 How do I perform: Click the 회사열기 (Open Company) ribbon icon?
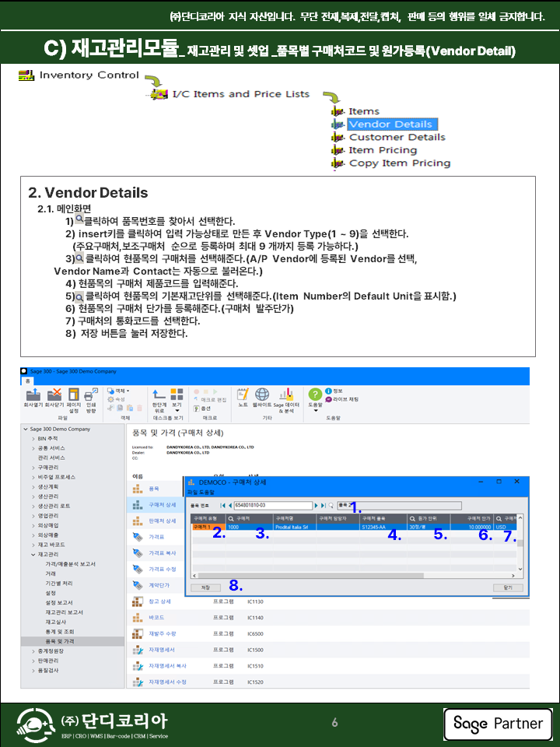(33, 395)
